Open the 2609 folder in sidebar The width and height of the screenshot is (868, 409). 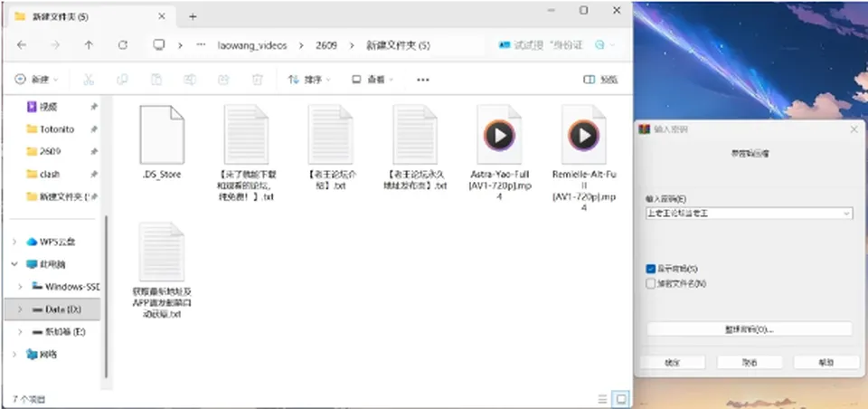click(43, 151)
